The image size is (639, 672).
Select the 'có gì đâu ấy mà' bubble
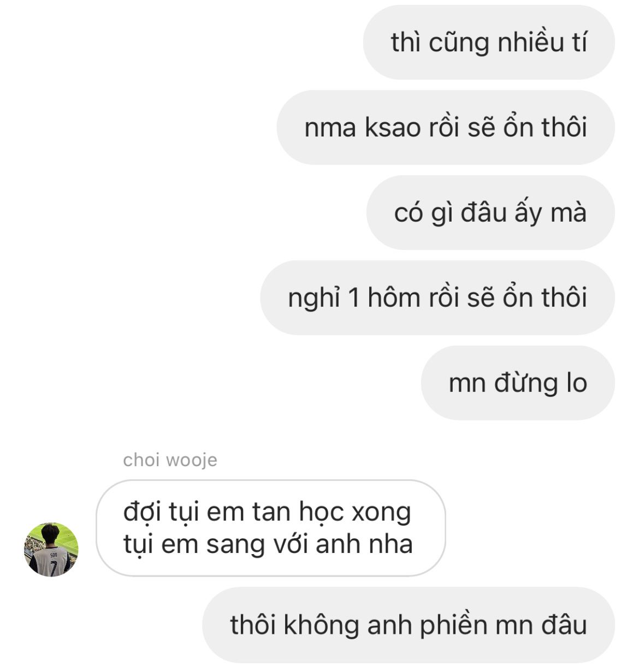coord(490,212)
